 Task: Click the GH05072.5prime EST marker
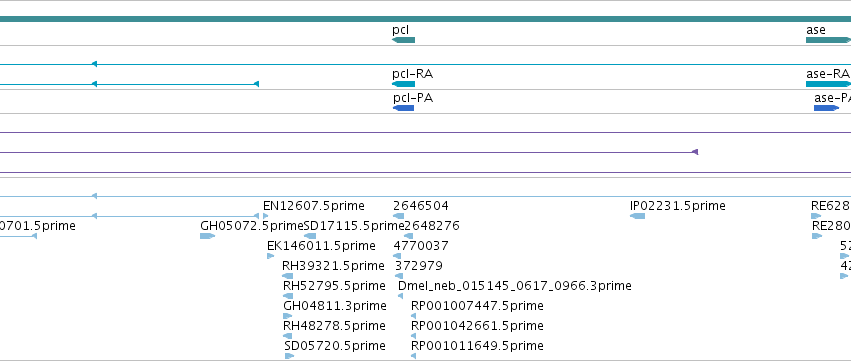[207, 236]
